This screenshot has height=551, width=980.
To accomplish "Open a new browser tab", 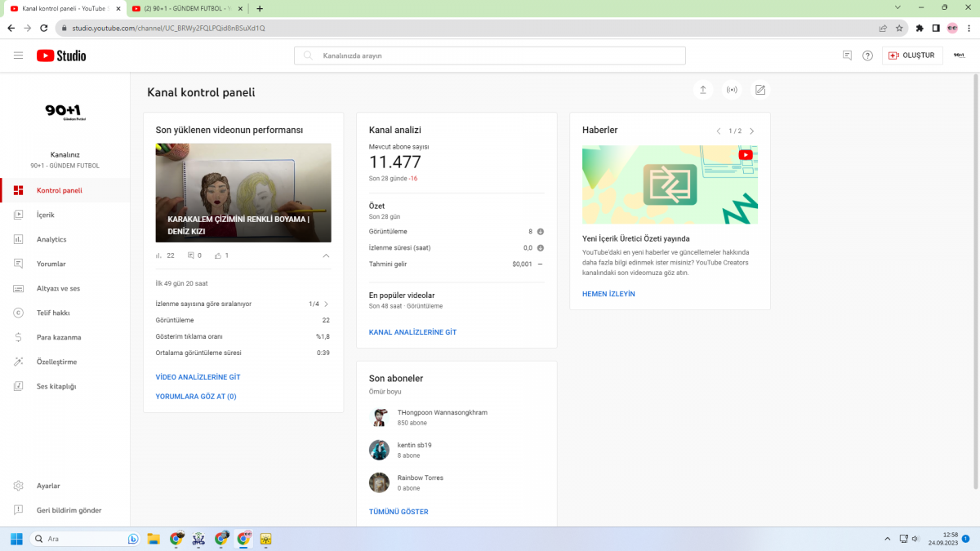I will [260, 8].
